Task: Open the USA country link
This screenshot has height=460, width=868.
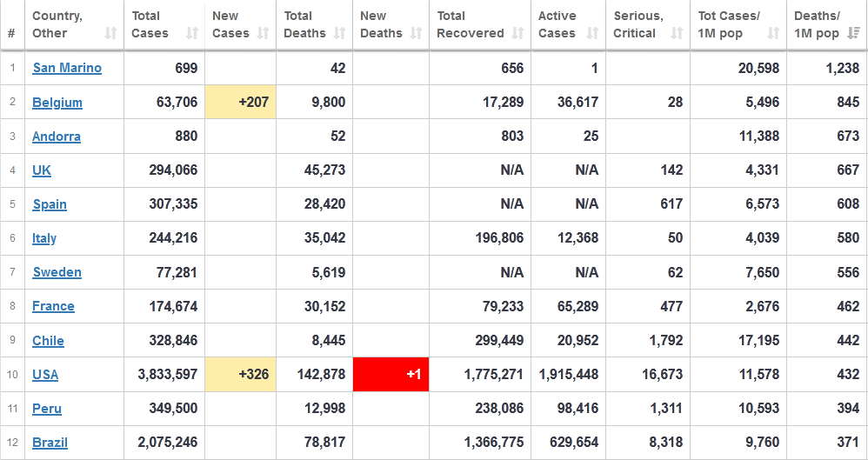Action: (45, 375)
